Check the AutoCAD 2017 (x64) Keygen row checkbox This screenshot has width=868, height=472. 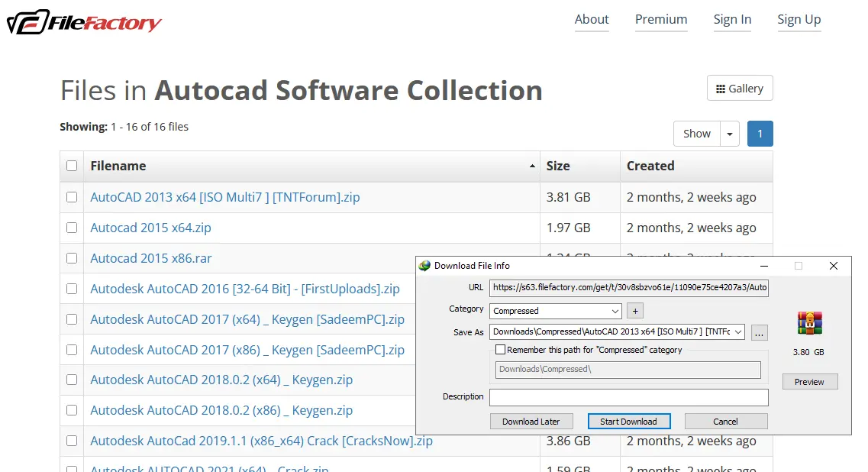tap(72, 318)
